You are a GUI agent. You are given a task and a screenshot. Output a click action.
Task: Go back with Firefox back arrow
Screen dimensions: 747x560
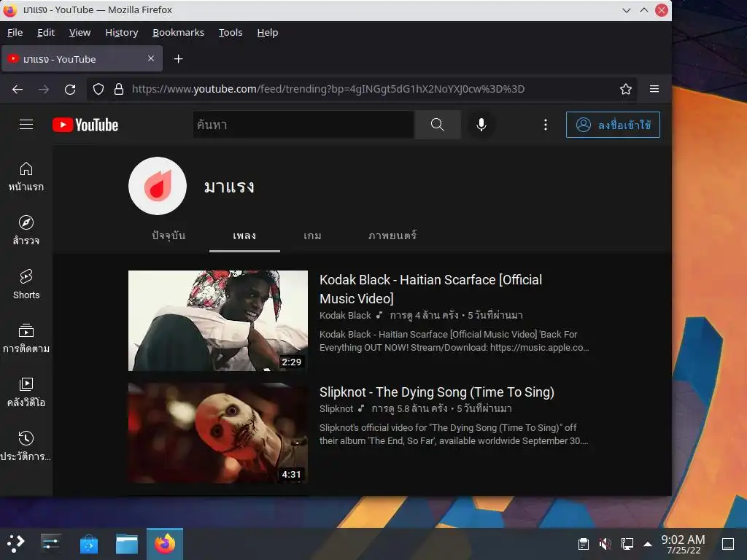pyautogui.click(x=18, y=89)
